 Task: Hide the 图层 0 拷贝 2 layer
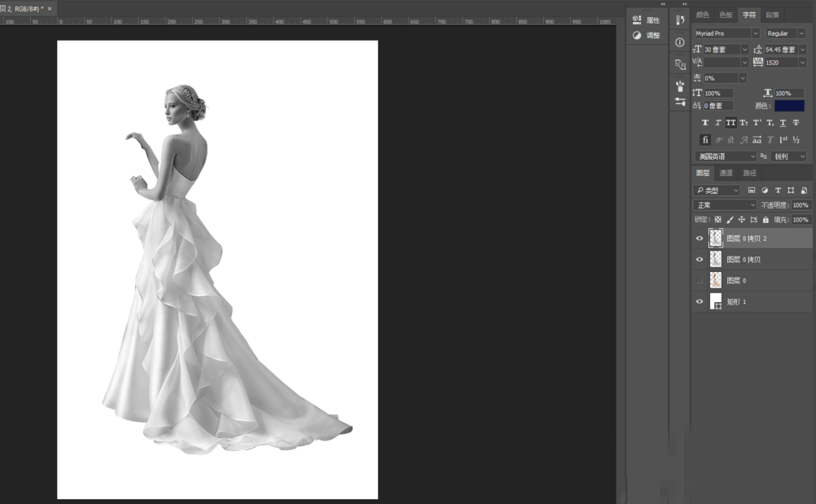(x=699, y=239)
